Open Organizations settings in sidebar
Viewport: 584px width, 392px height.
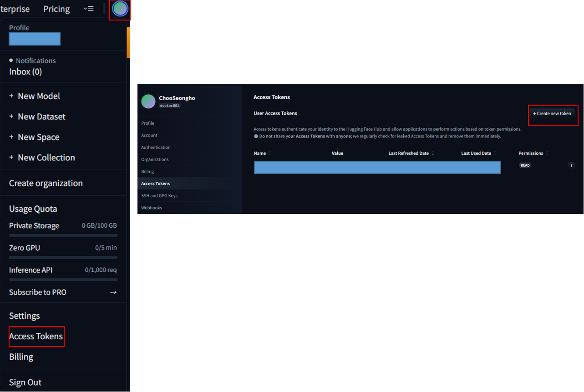tap(155, 159)
